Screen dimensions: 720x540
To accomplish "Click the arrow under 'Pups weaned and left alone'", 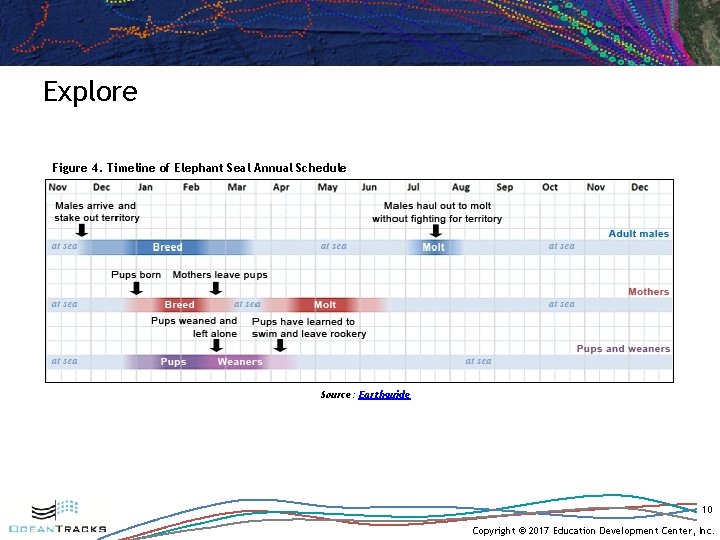I will (216, 345).
